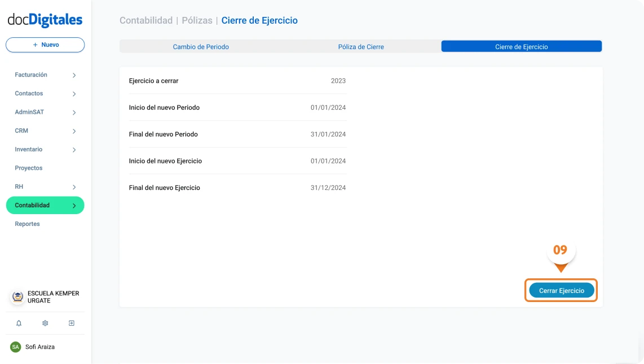
Task: Select the Cierre de Ejercicio tab
Action: point(521,46)
